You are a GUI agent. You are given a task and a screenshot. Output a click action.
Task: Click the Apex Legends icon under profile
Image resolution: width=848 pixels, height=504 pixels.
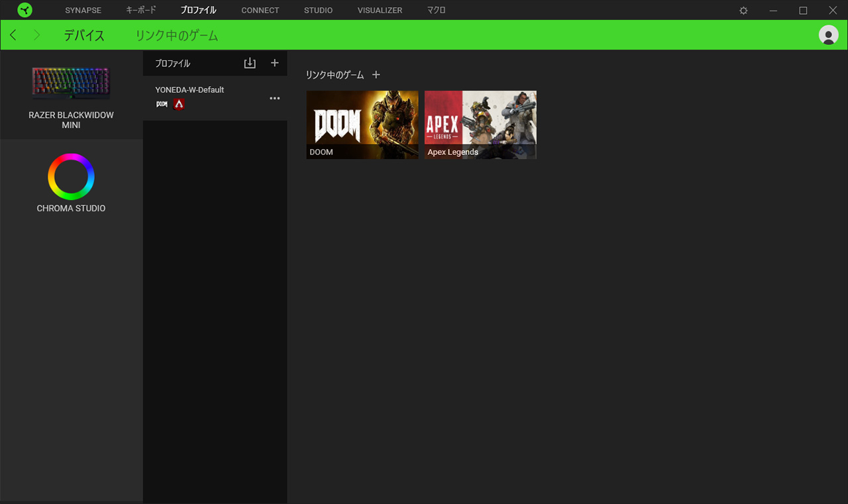[x=179, y=104]
